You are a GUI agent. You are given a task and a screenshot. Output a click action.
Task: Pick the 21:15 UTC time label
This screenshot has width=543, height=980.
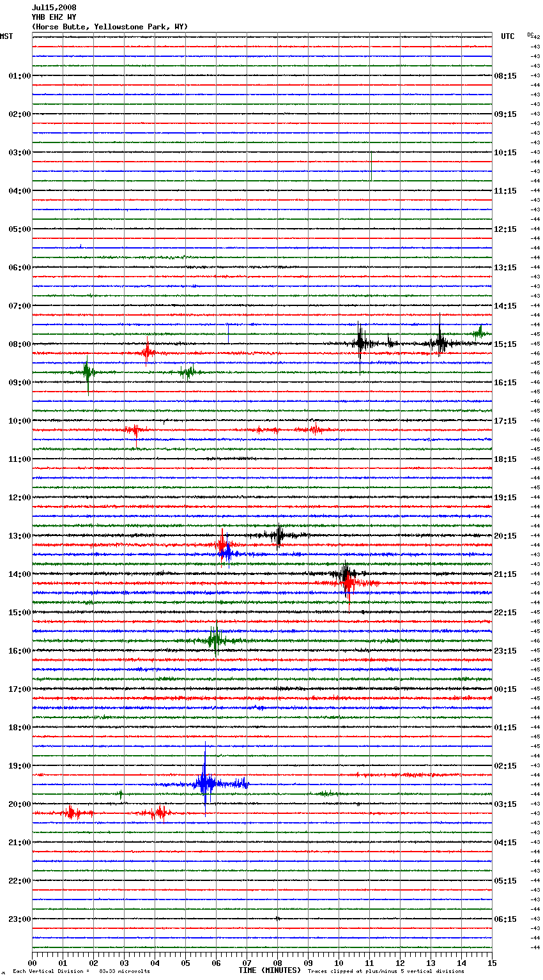click(505, 574)
